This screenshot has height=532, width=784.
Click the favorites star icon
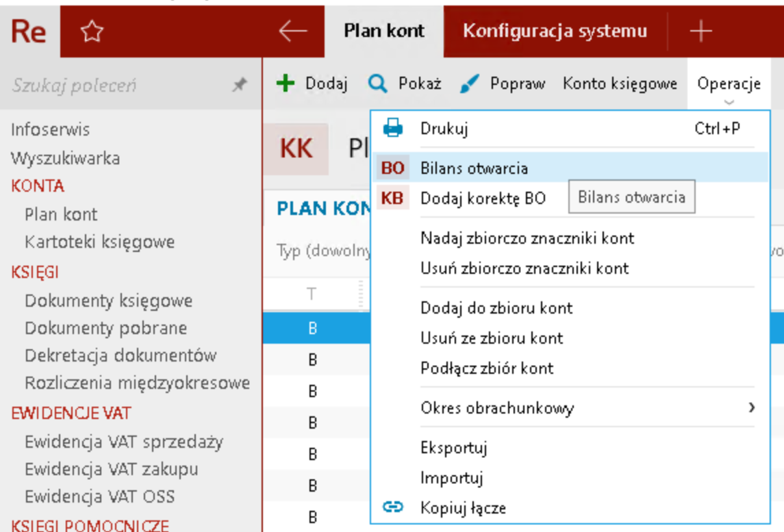coord(92,31)
